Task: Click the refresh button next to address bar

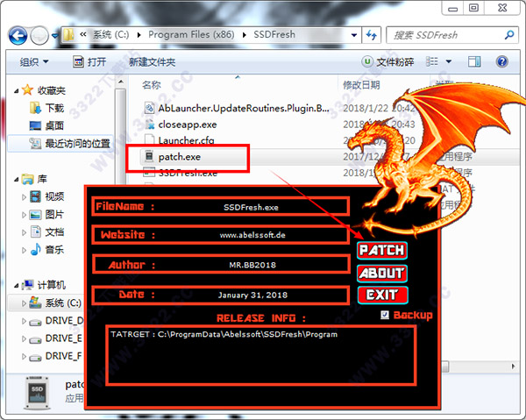Action: click(372, 35)
